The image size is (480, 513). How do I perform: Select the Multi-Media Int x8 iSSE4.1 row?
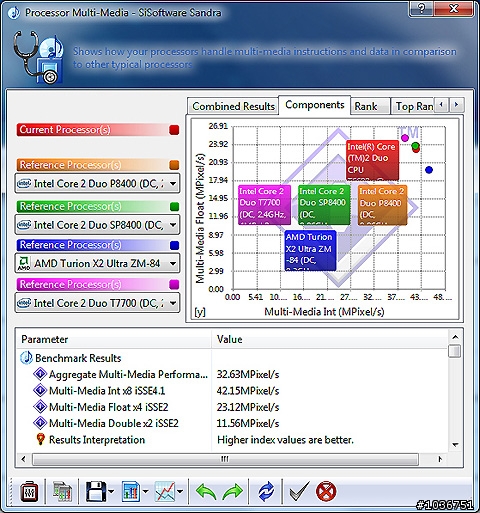[x=231, y=390]
